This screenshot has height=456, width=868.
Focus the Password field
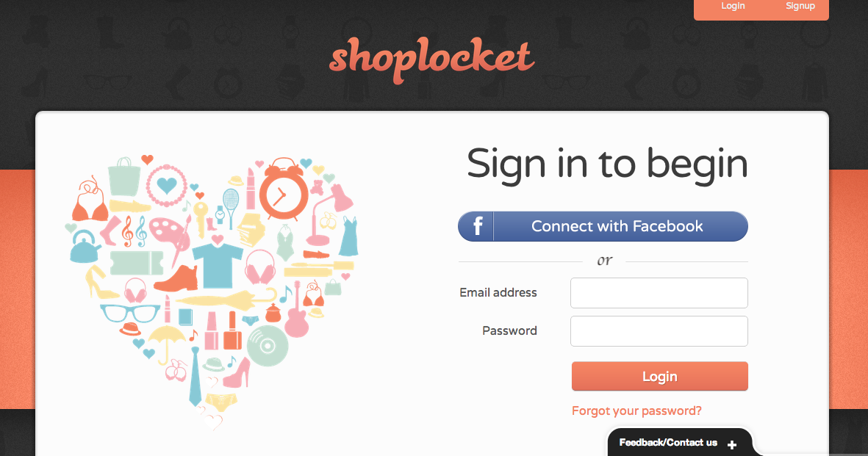[x=659, y=331]
